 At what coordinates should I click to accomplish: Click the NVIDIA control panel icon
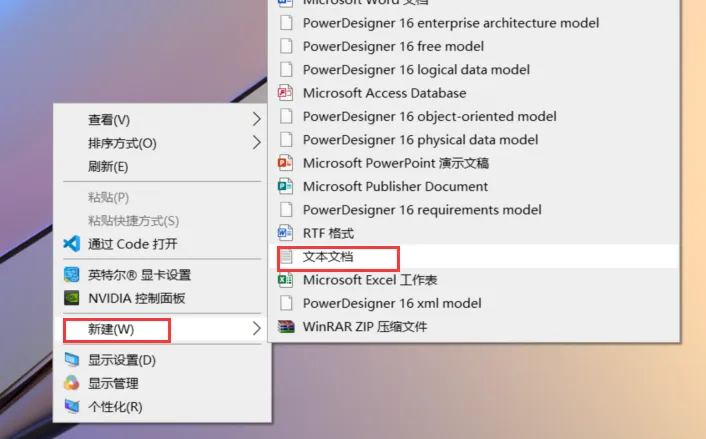[72, 298]
